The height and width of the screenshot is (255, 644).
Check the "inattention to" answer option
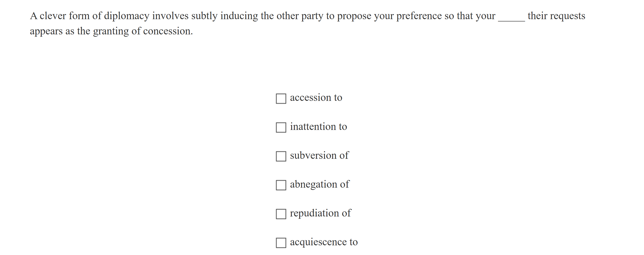click(x=281, y=128)
